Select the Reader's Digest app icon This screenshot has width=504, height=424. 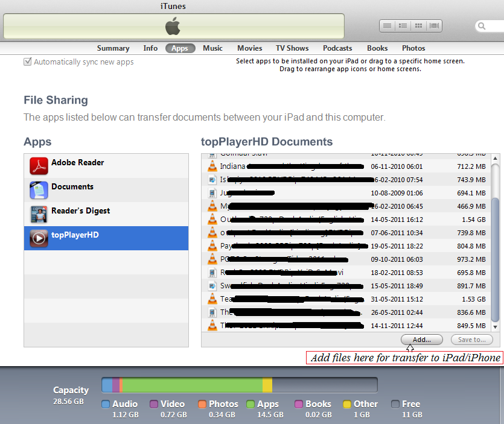pos(39,214)
